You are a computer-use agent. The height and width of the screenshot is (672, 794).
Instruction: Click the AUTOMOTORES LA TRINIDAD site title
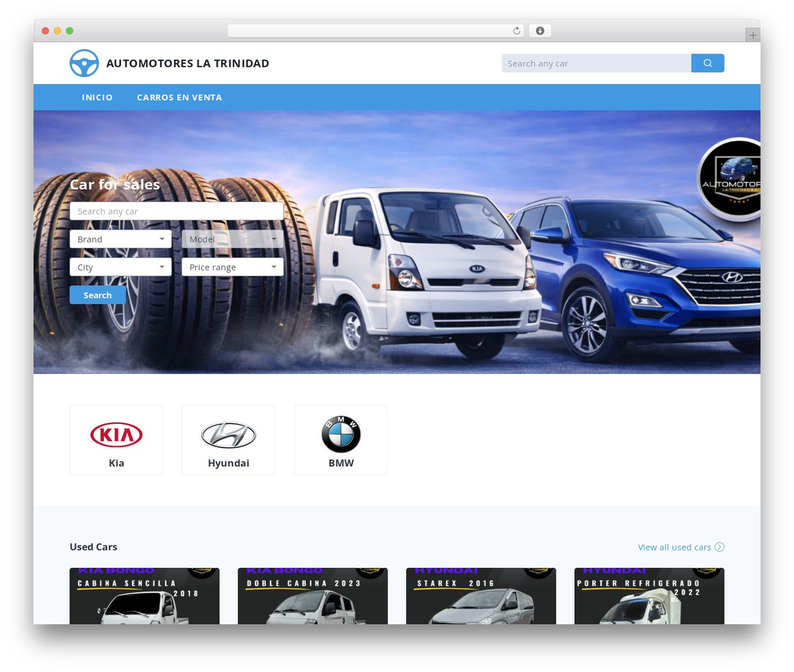[x=188, y=63]
